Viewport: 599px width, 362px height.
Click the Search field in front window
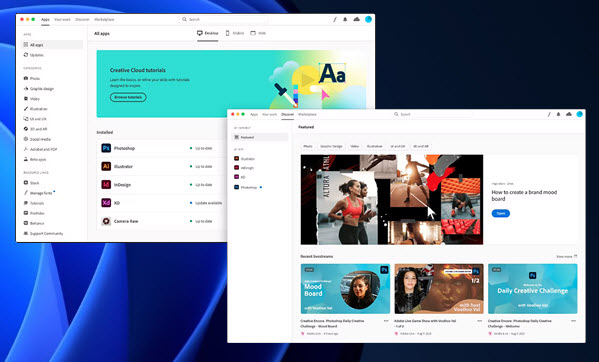click(432, 114)
